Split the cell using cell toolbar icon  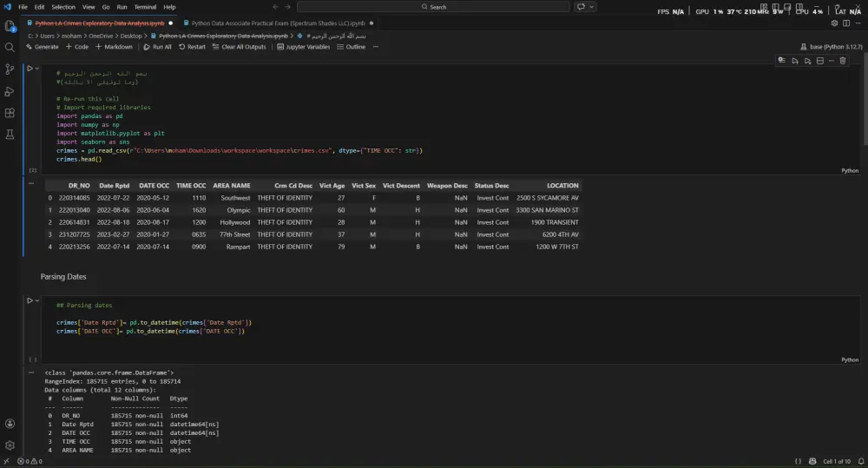click(820, 61)
